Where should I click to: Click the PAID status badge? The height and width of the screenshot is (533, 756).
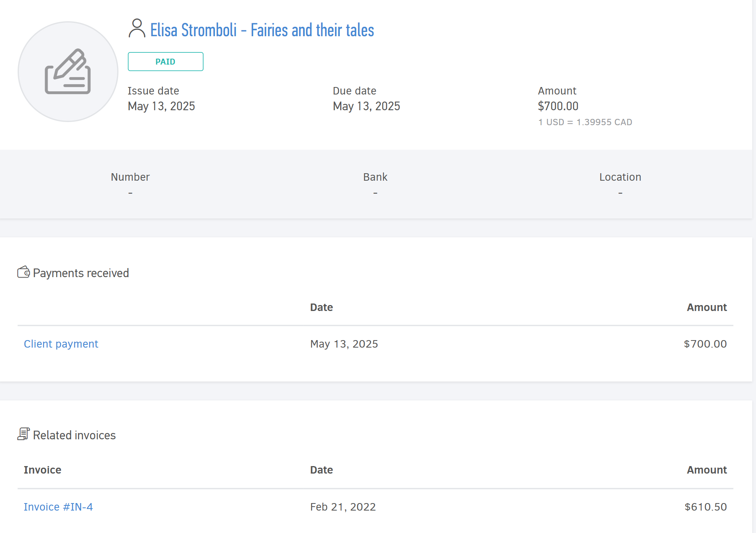pos(165,62)
